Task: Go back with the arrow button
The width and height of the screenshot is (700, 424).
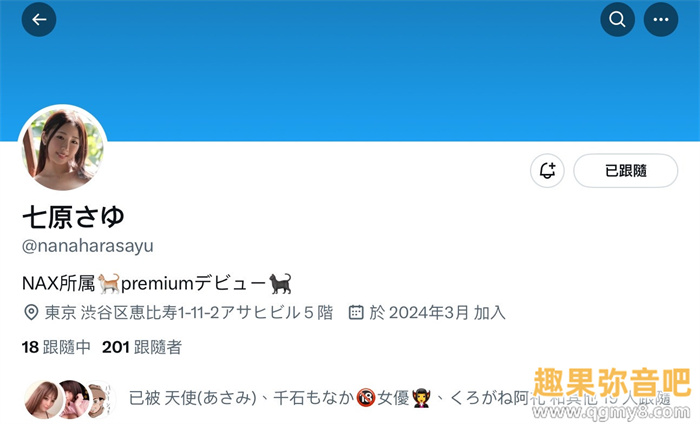Action: coord(39,19)
